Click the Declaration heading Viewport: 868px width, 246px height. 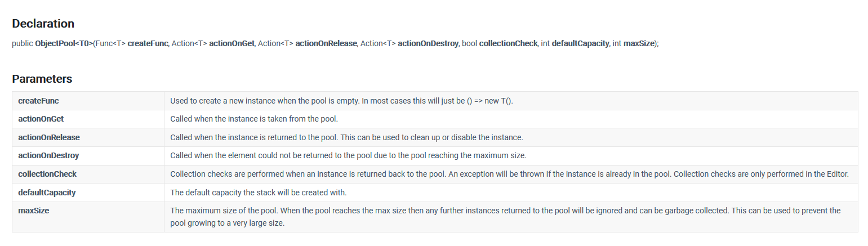pyautogui.click(x=43, y=24)
